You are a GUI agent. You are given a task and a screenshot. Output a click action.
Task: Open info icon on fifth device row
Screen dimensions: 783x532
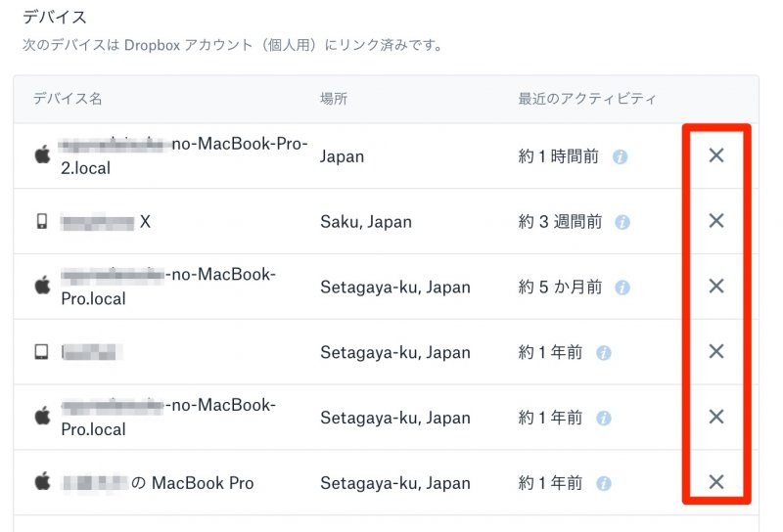[x=604, y=419]
